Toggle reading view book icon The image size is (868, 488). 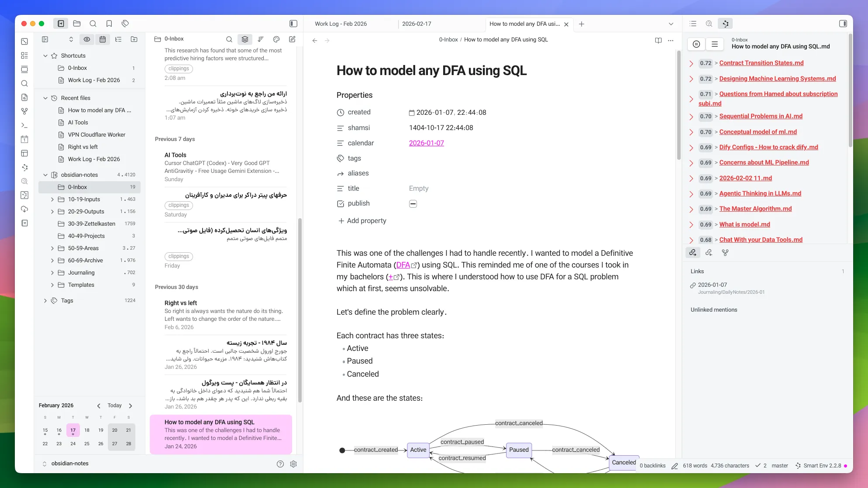tap(658, 40)
